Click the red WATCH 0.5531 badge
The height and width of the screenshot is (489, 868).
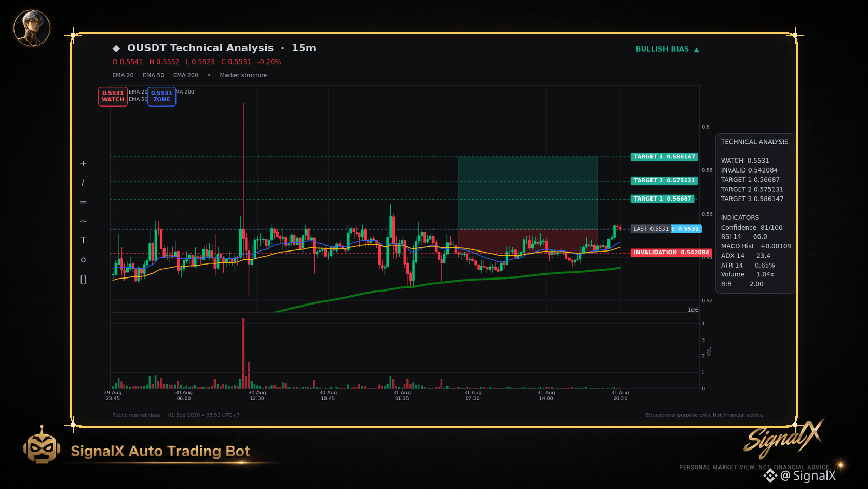(113, 96)
